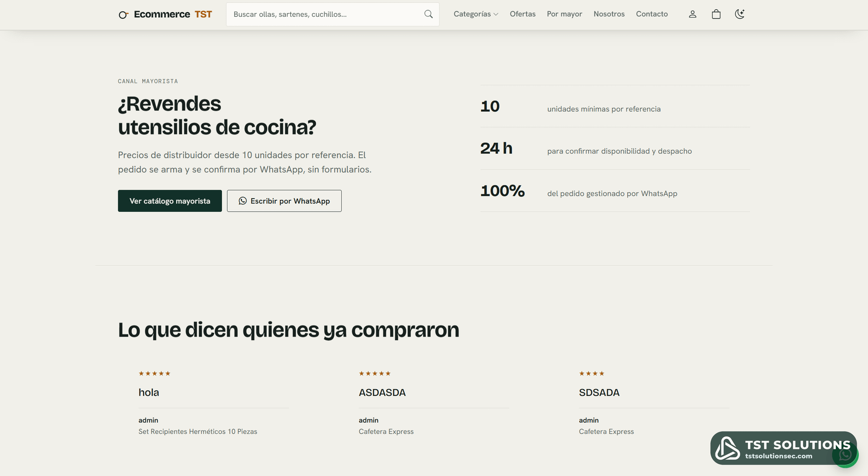Screen dimensions: 868x476
Task: Click three-star rating of SDSADA review
Action: coord(592,373)
